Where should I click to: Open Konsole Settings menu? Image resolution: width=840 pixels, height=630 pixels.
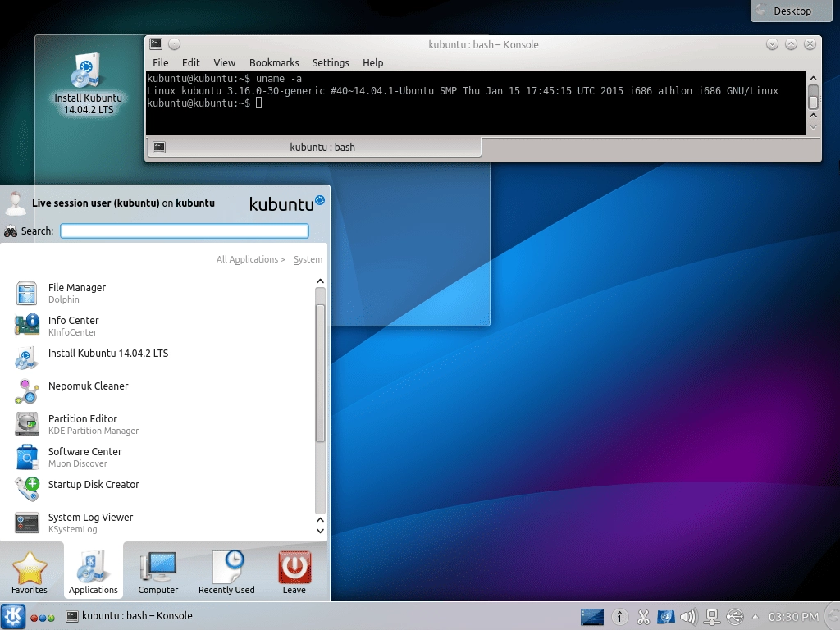[x=331, y=62]
